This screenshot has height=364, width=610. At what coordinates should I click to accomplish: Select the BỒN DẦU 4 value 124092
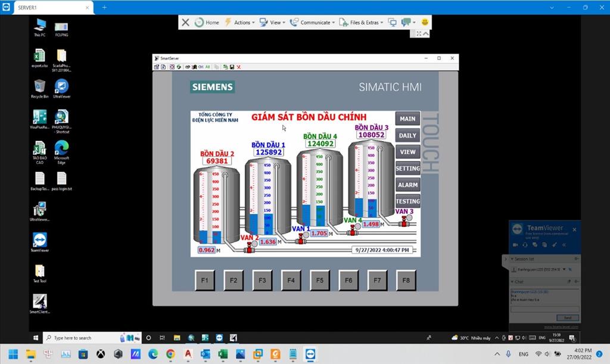click(x=320, y=144)
